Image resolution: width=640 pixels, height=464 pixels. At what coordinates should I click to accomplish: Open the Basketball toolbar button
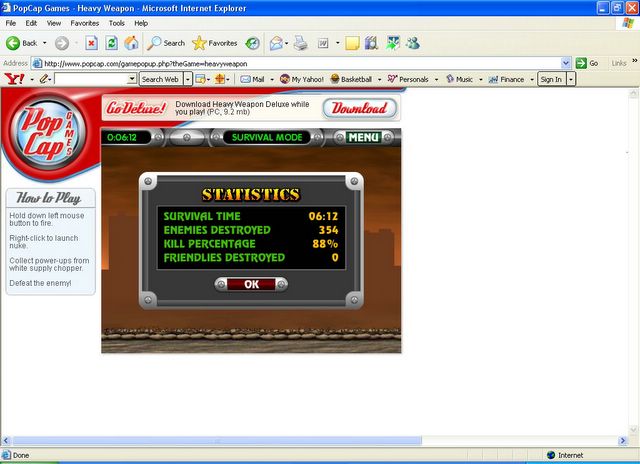coord(351,79)
